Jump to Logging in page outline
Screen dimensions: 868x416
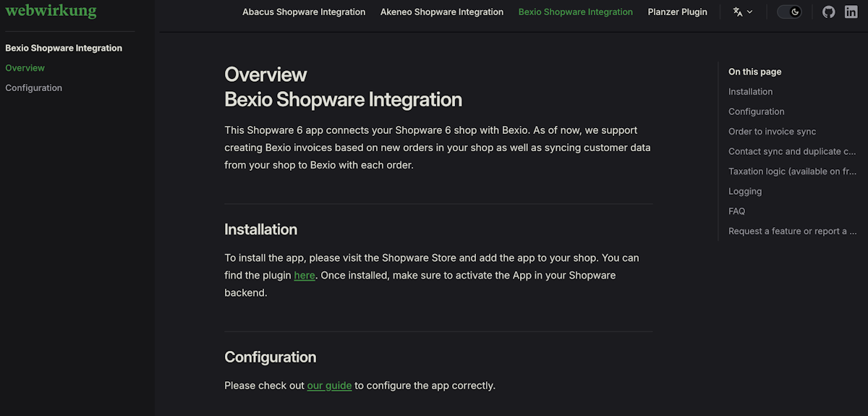pos(745,191)
